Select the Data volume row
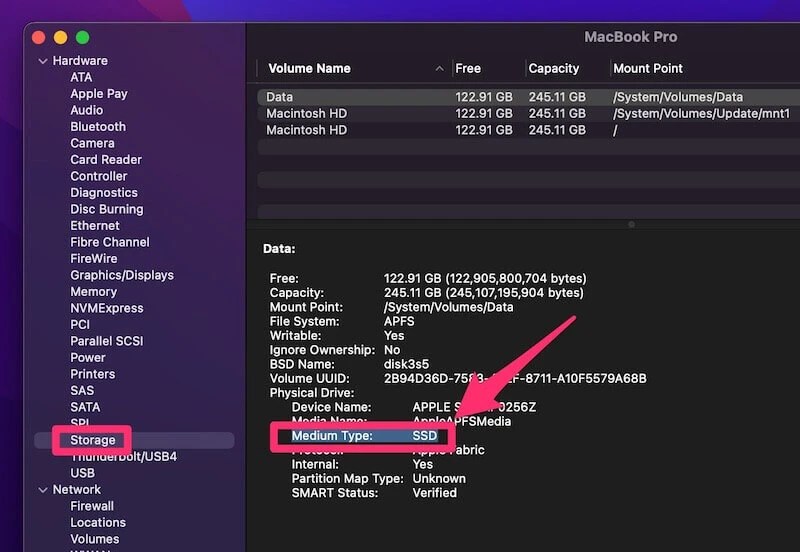Viewport: 800px width, 552px height. pyautogui.click(x=529, y=97)
